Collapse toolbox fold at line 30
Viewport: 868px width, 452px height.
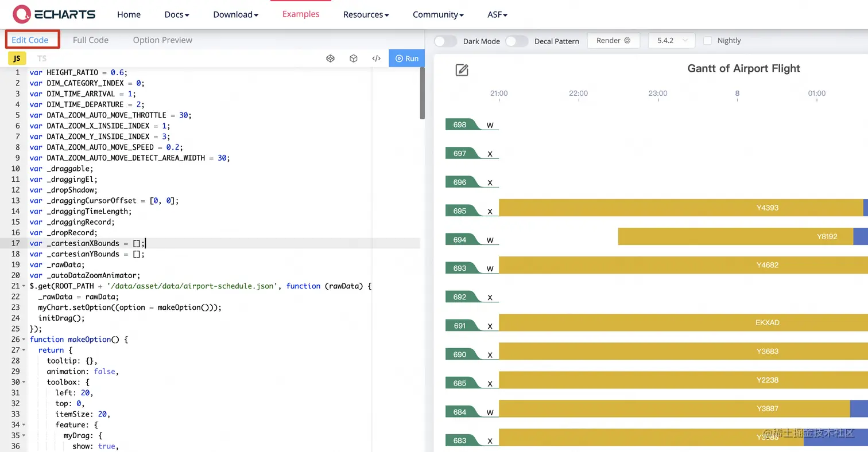[24, 382]
